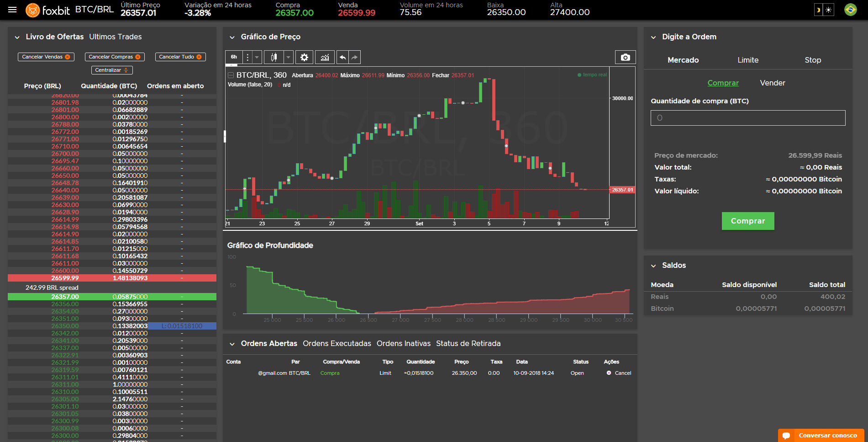Collapse Ordens Abertas panel chevron
This screenshot has width=868, height=442.
pyautogui.click(x=232, y=344)
